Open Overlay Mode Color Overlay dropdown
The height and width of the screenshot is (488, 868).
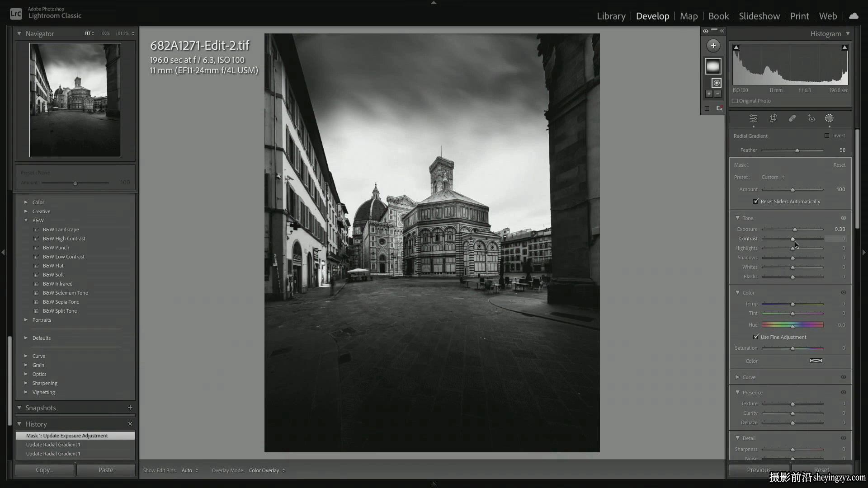[x=267, y=470]
